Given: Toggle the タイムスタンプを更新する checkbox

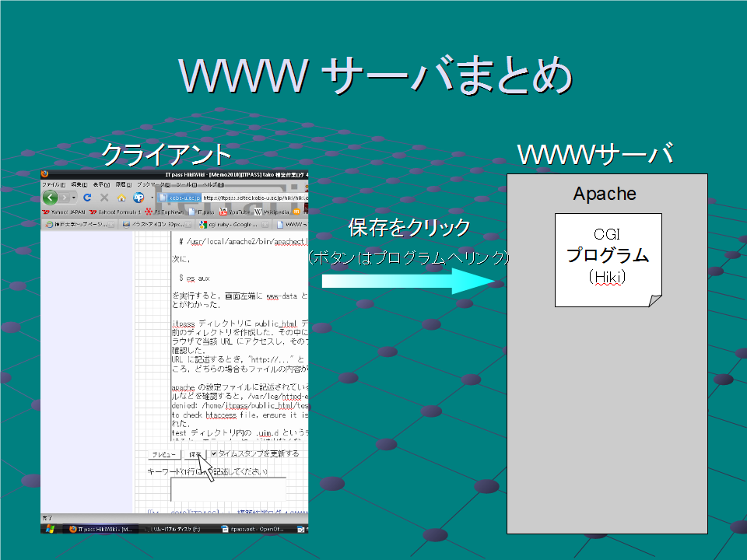Looking at the screenshot, I should pos(213,453).
